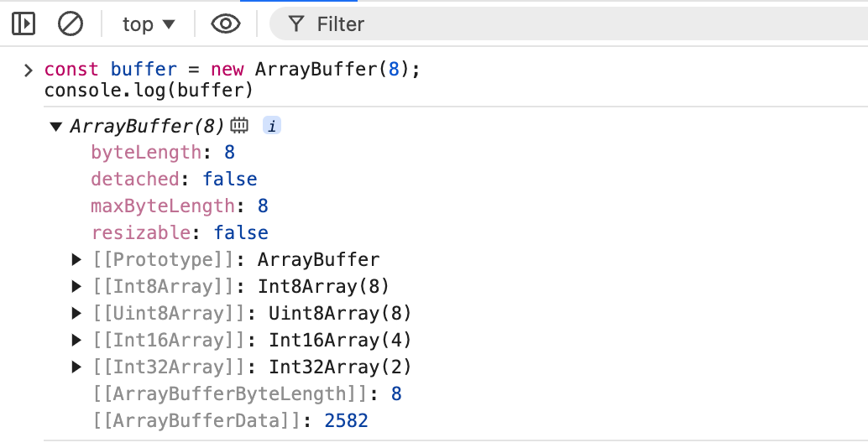This screenshot has width=868, height=448.
Task: Click the blue info 'i' badge
Action: [272, 126]
